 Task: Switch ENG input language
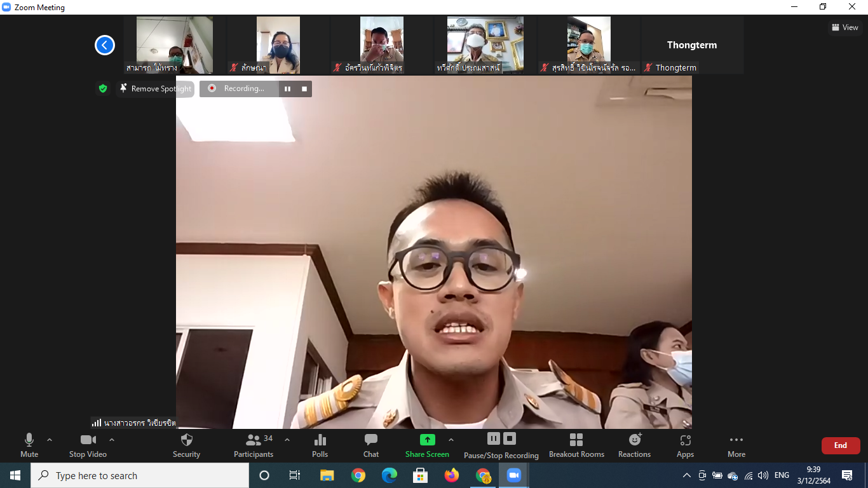(782, 475)
